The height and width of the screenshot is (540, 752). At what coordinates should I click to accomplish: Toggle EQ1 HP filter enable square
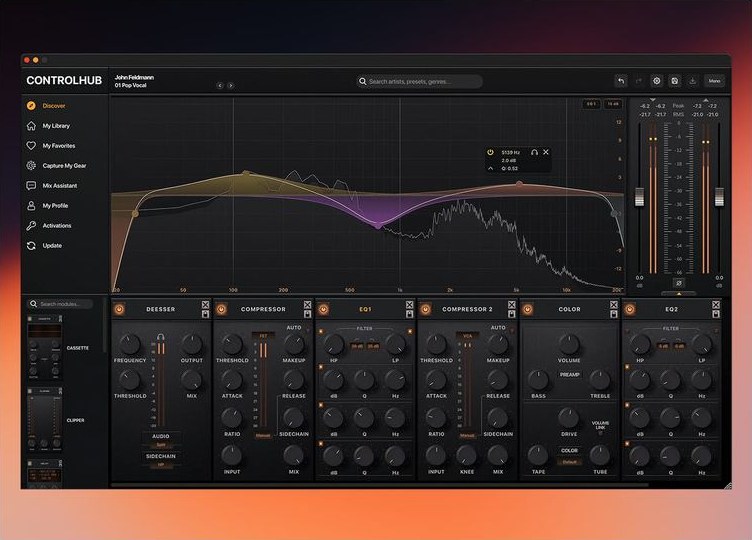coord(321,331)
